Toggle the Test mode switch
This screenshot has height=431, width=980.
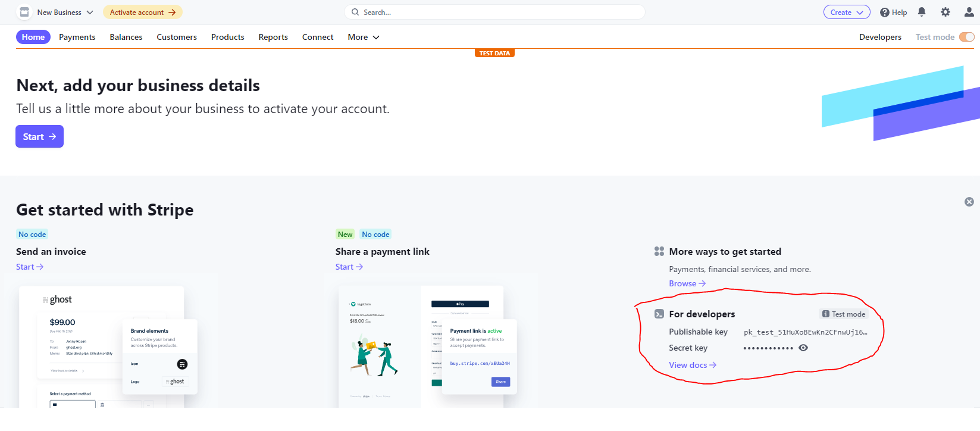pos(966,37)
